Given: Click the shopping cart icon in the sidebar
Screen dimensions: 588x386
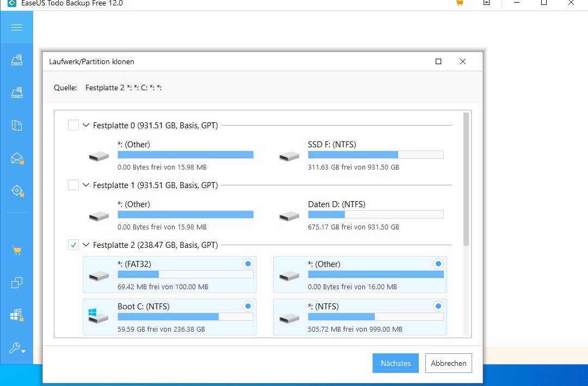Looking at the screenshot, I should pos(16,251).
